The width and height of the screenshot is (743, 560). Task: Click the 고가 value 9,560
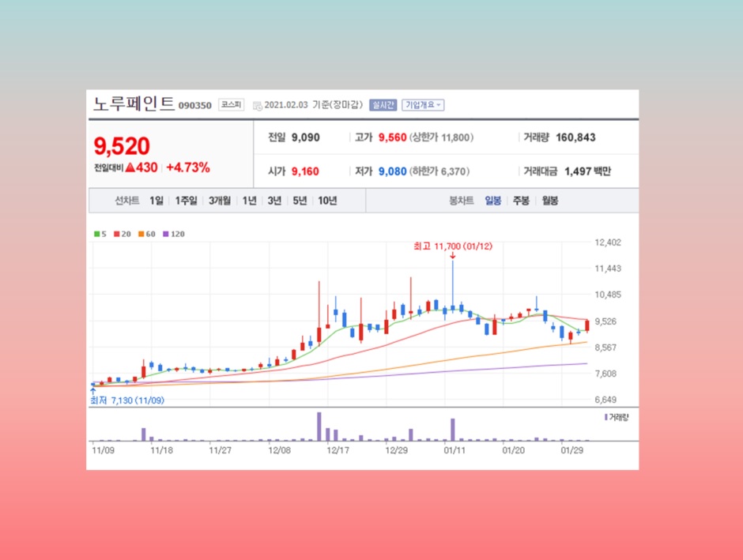click(x=392, y=137)
